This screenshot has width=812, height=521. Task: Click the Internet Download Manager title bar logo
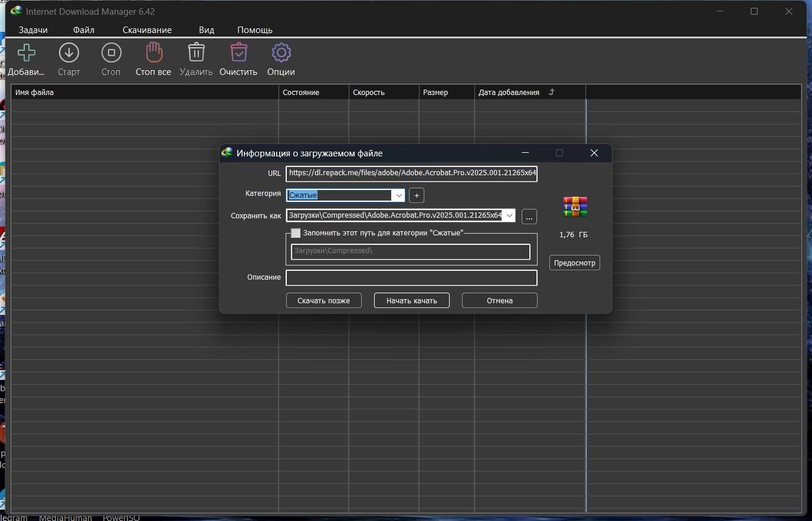coord(16,11)
